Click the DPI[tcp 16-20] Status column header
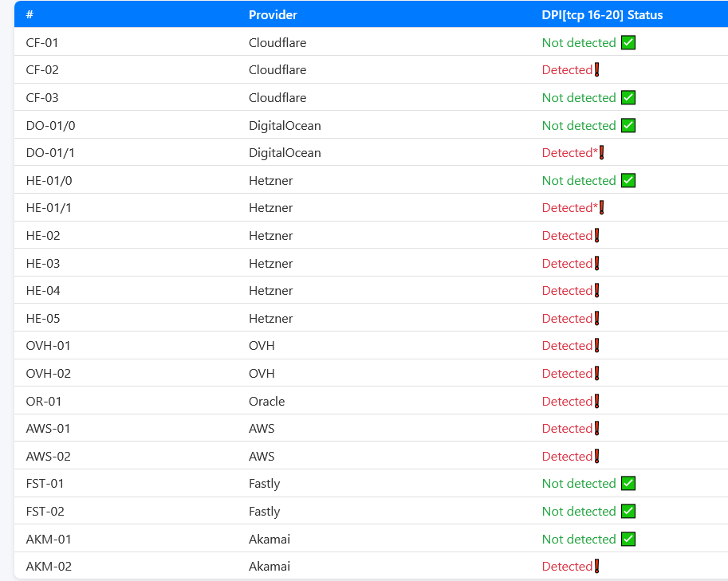 [x=602, y=15]
